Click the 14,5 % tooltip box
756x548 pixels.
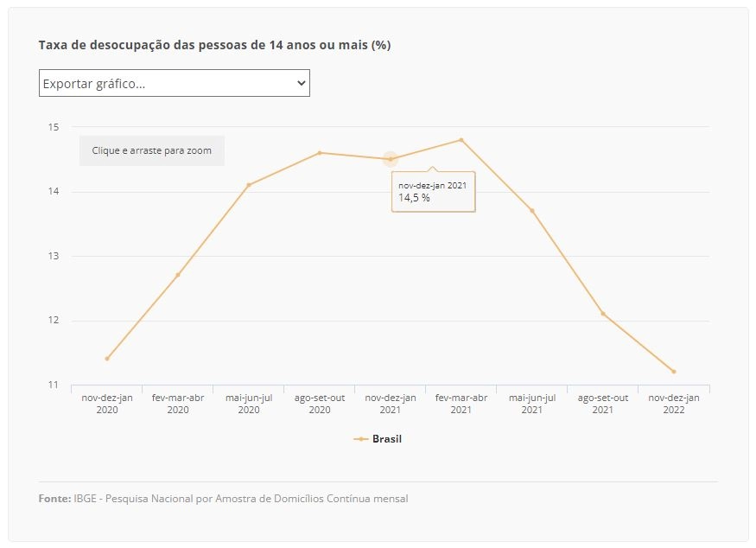[x=434, y=192]
